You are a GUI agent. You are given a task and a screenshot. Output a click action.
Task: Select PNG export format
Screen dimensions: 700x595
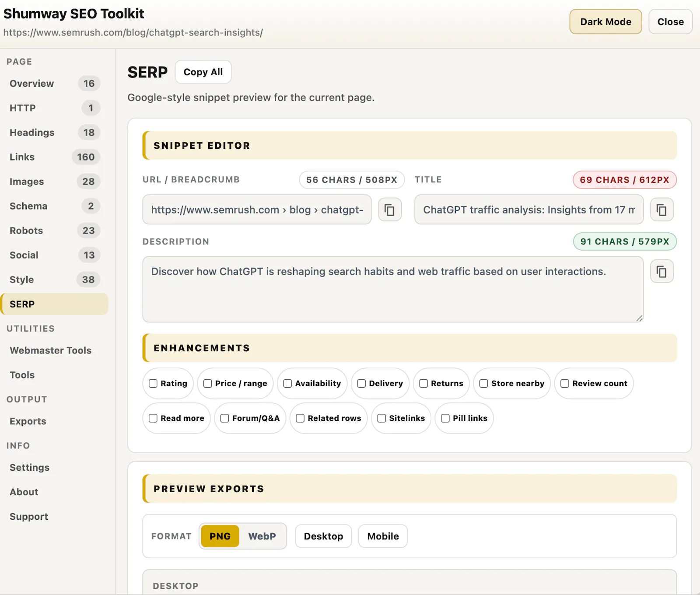[220, 536]
